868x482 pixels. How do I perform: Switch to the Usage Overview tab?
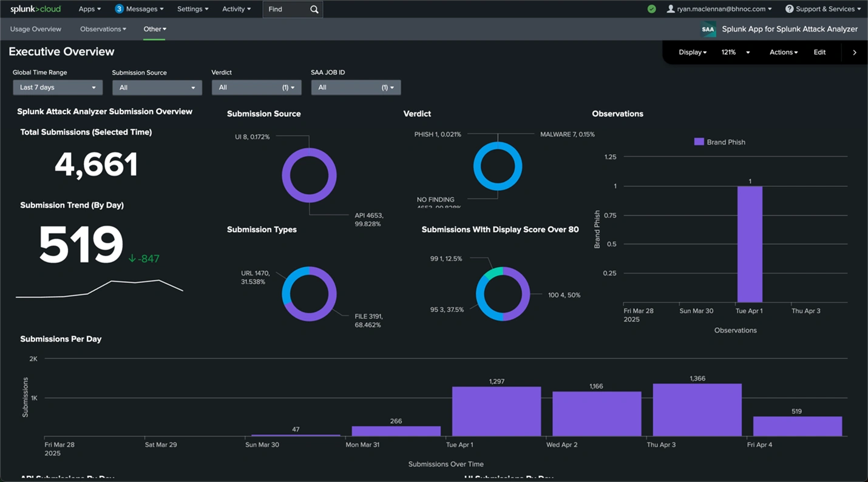coord(36,29)
